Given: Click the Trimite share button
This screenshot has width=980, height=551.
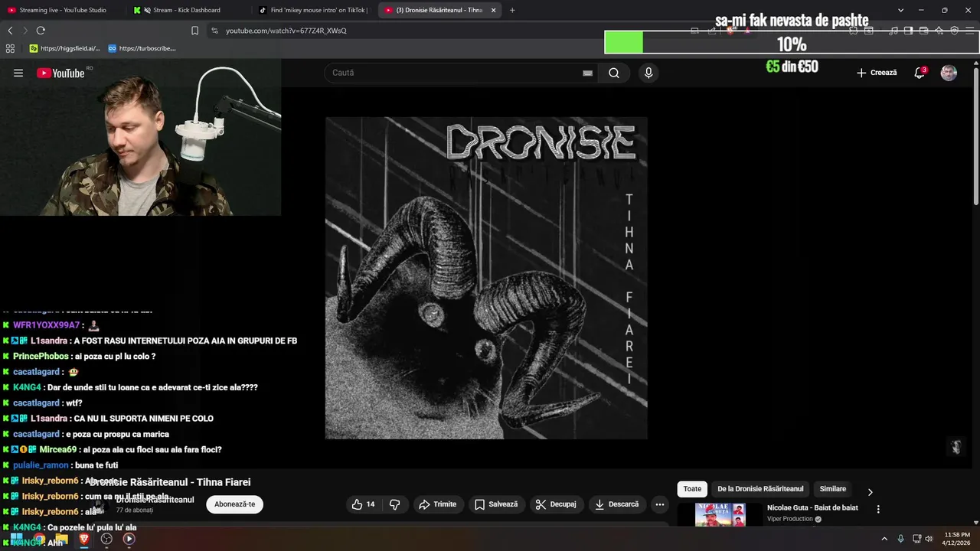Looking at the screenshot, I should click(x=437, y=504).
